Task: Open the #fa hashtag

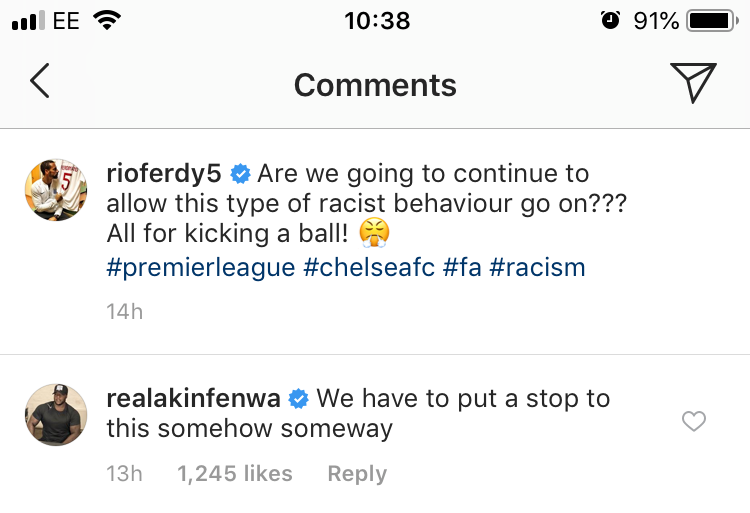Action: pos(463,267)
